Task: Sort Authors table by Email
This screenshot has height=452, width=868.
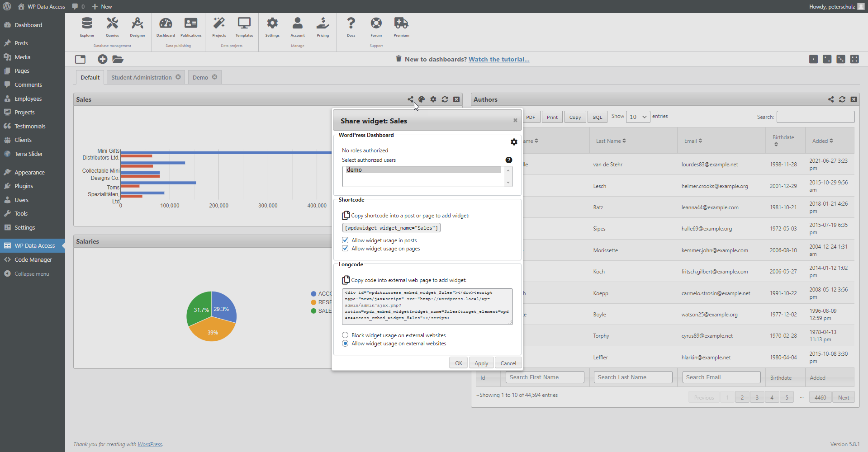Action: [693, 141]
